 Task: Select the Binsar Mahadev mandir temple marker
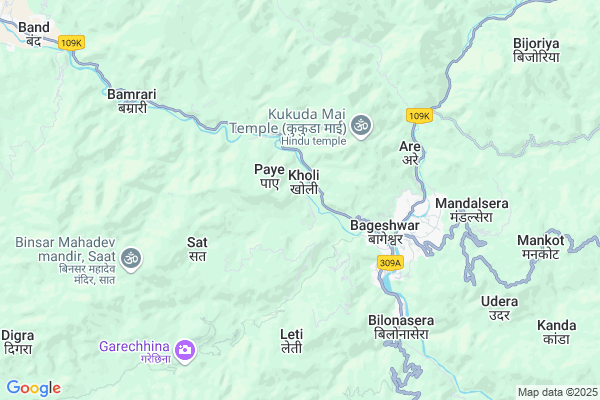131,259
